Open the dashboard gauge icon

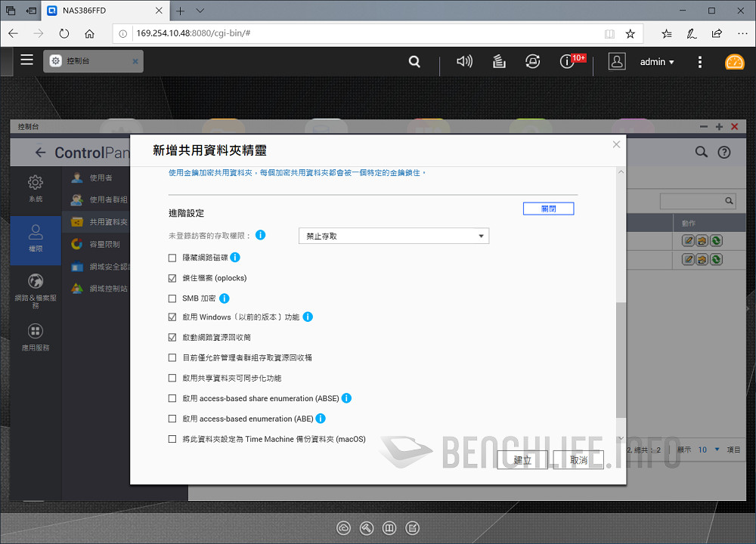(x=734, y=62)
